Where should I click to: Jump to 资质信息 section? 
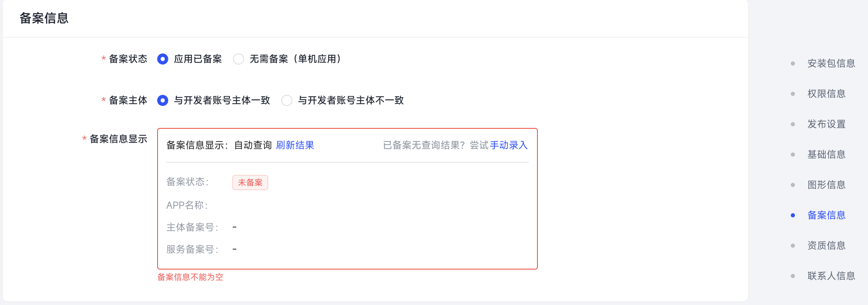point(826,246)
